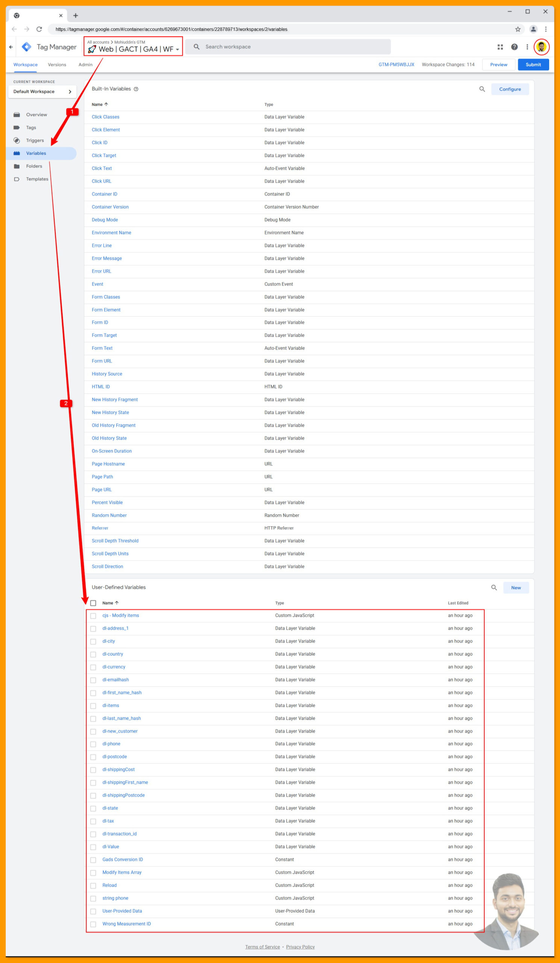Open the dl-shippingPostcode variable
The width and height of the screenshot is (560, 963).
pyautogui.click(x=123, y=795)
